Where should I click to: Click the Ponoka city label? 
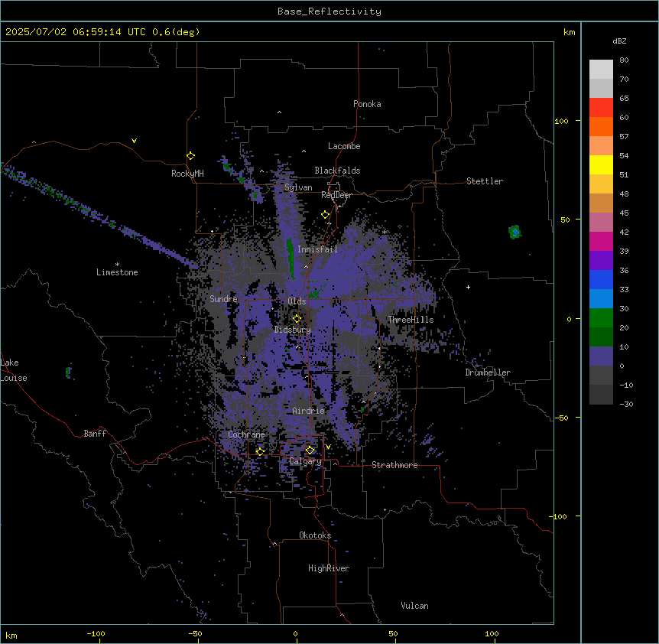tap(367, 104)
